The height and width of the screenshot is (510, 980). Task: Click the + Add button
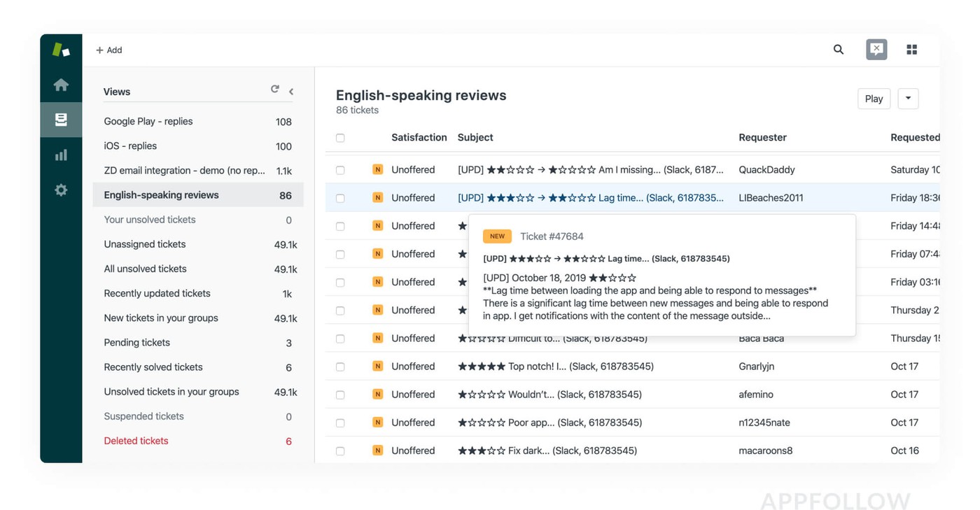point(109,50)
